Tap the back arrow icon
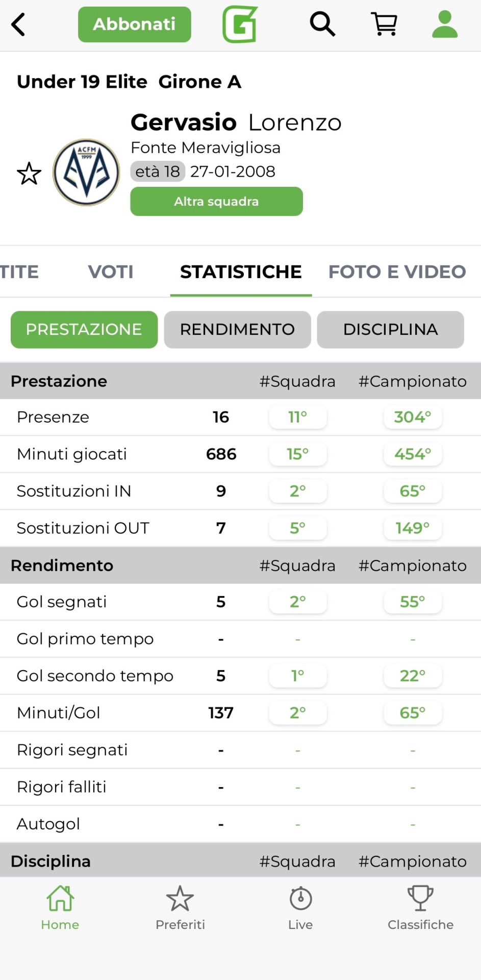Screen dimensions: 481x980 click(x=18, y=24)
